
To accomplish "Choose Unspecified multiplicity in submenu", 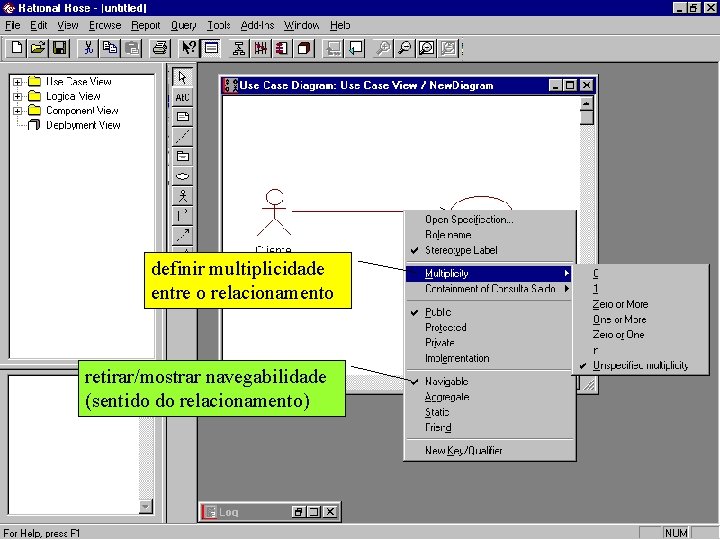I will [x=640, y=366].
